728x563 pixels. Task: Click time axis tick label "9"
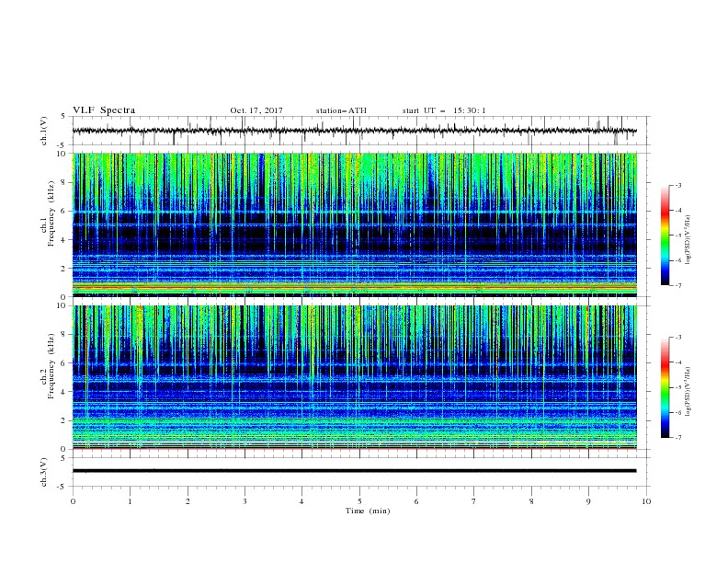[588, 501]
